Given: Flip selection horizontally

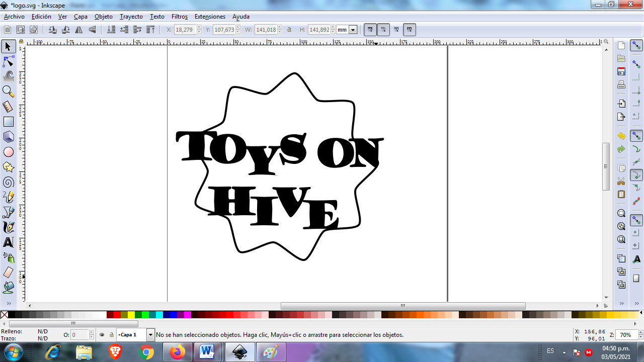Looking at the screenshot, I should 78,30.
